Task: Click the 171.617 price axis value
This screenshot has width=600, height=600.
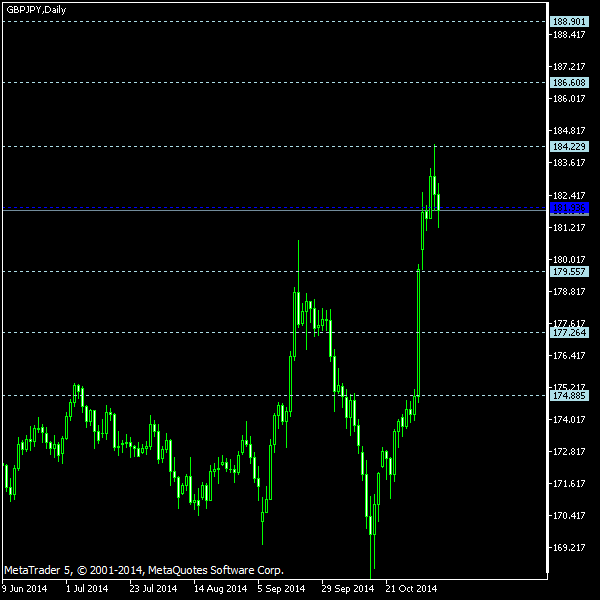Action: (569, 484)
